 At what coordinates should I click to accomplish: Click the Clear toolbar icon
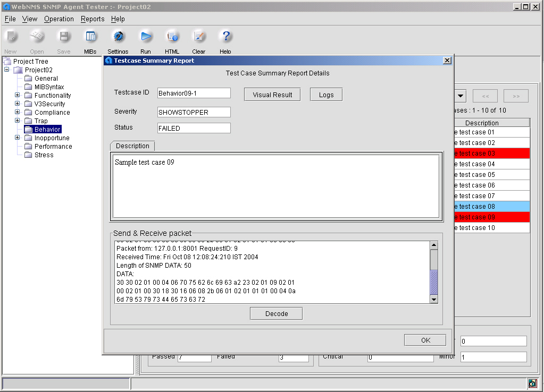199,37
